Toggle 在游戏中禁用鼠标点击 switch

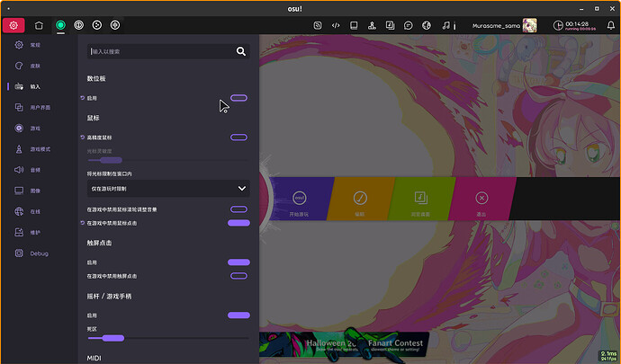tap(238, 223)
